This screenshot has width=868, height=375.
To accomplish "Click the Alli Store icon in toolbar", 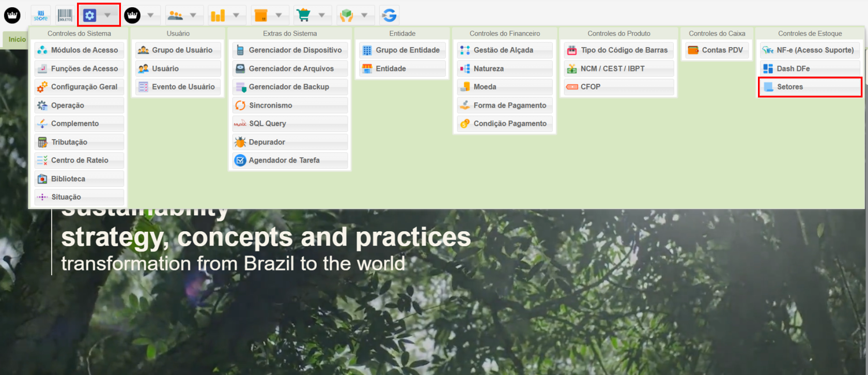I will 41,16.
